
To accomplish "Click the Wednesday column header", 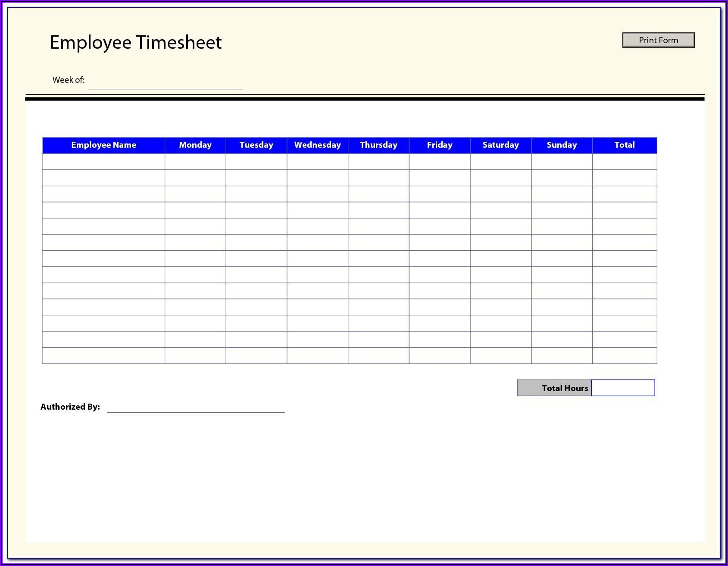I will coord(317,145).
